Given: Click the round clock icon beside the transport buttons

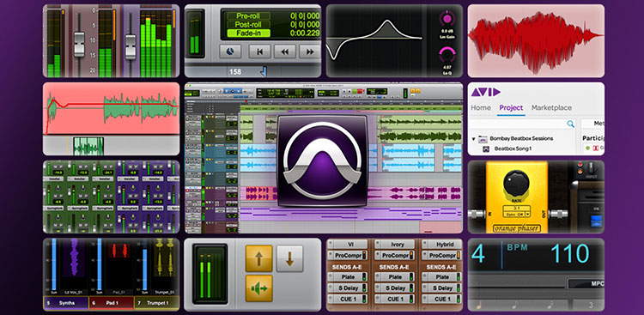Looking at the screenshot, I should (x=230, y=51).
